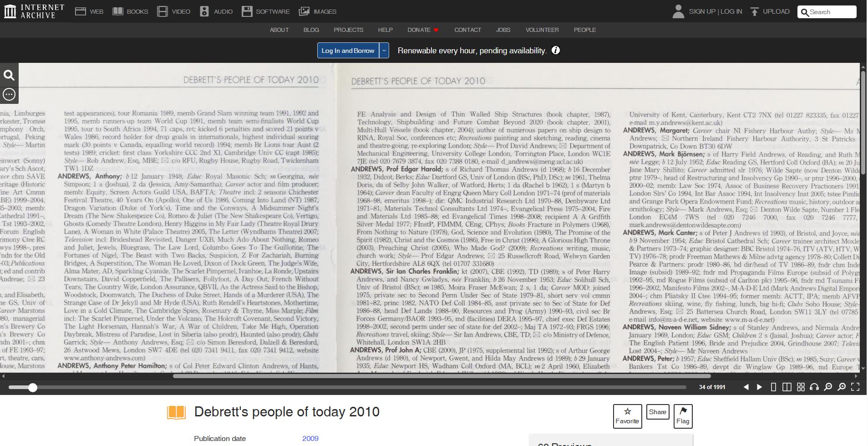Image resolution: width=868 pixels, height=446 pixels.
Task: Click the page position slider handle
Action: [32, 387]
